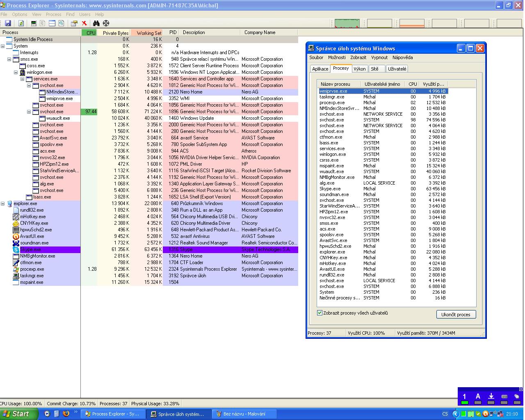Click the soundman.exe process icon
Screen dimensions: 525x420
point(16,243)
